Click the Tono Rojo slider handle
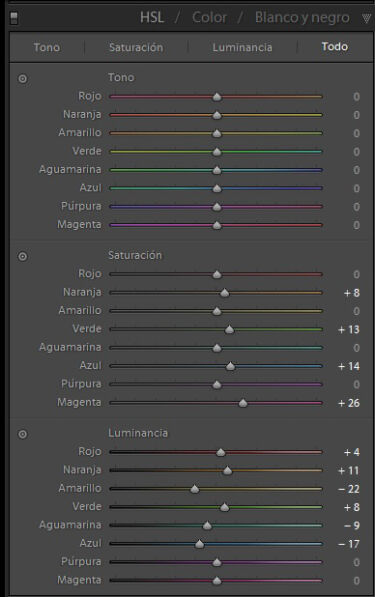The height and width of the screenshot is (597, 375). [217, 97]
